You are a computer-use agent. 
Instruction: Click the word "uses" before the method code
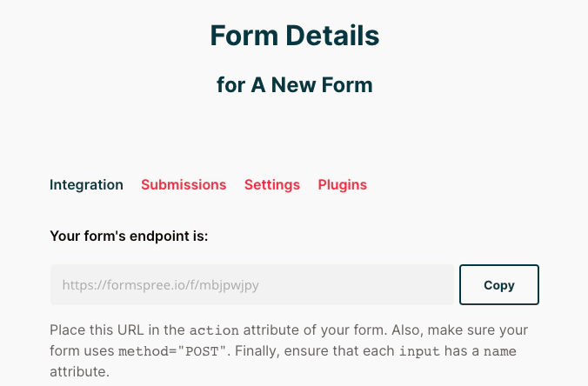coord(98,351)
